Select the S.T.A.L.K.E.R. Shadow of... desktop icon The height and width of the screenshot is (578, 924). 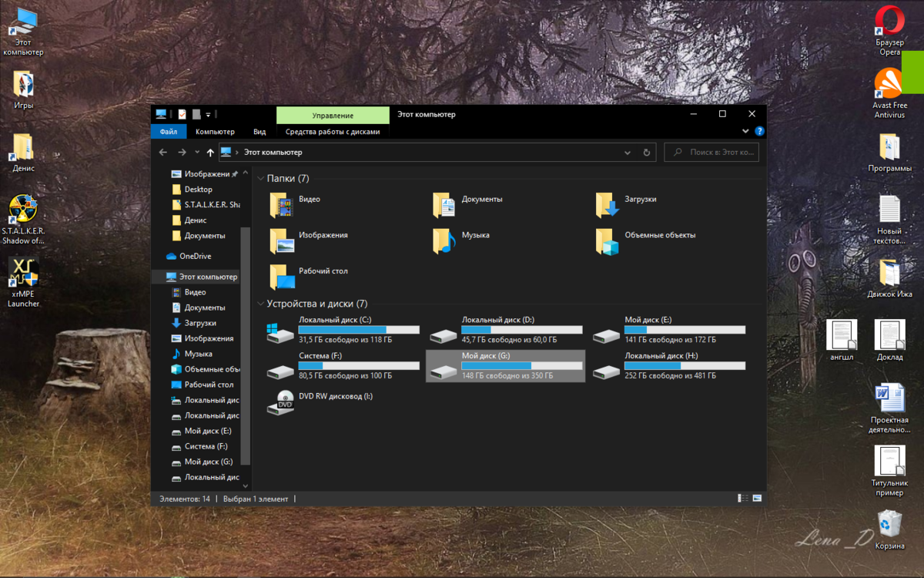pos(23,220)
